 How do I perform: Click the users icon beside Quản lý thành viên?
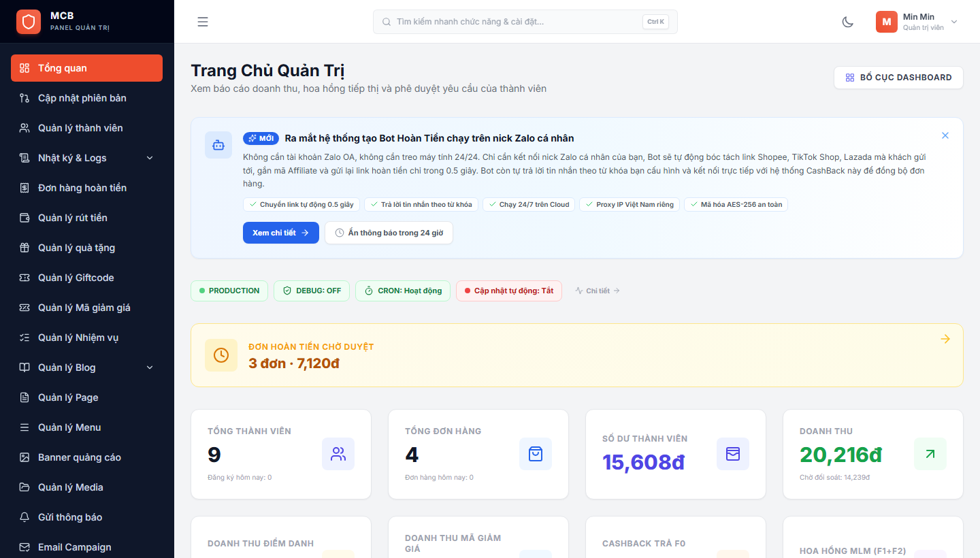[x=24, y=128]
